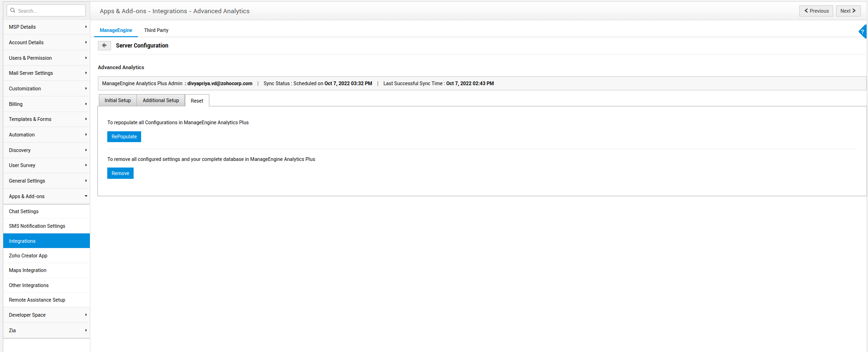Open Maps Integration settings
Viewport: 868px width, 352px height.
click(47, 270)
